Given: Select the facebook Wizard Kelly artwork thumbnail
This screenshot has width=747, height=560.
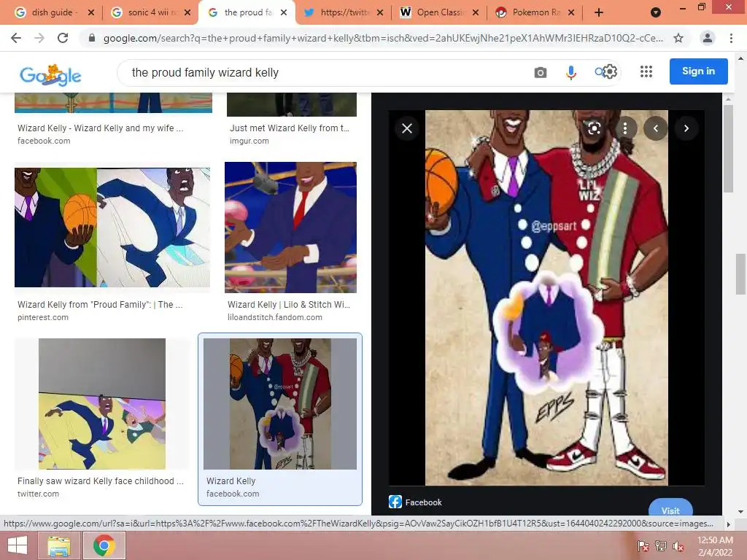Looking at the screenshot, I should (x=280, y=404).
